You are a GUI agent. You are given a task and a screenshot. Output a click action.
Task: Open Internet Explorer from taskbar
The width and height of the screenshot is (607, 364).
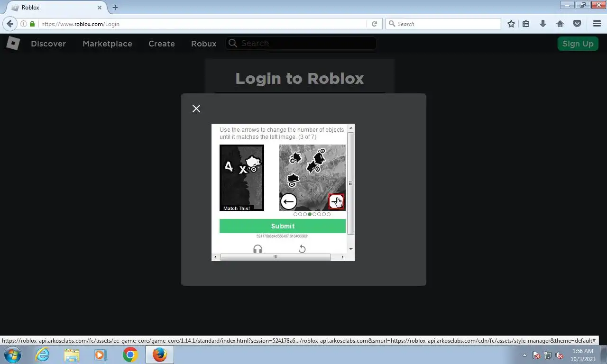[x=42, y=355]
